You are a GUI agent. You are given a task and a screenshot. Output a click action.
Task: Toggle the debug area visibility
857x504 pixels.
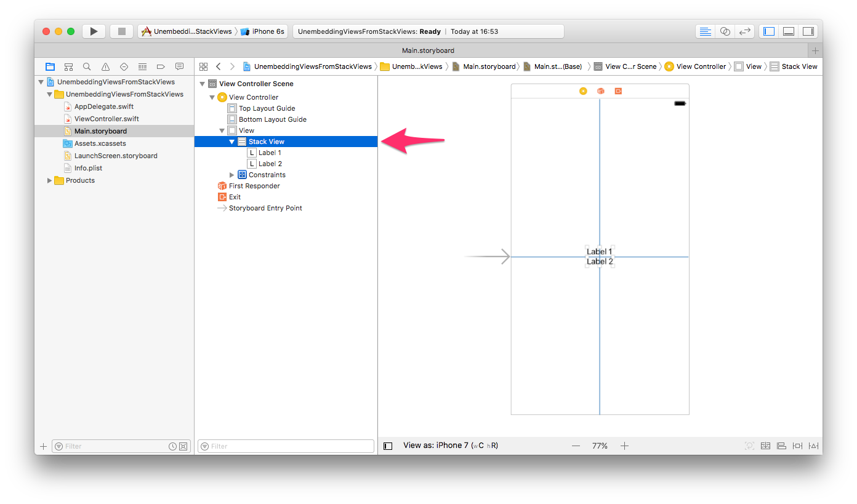pos(788,31)
